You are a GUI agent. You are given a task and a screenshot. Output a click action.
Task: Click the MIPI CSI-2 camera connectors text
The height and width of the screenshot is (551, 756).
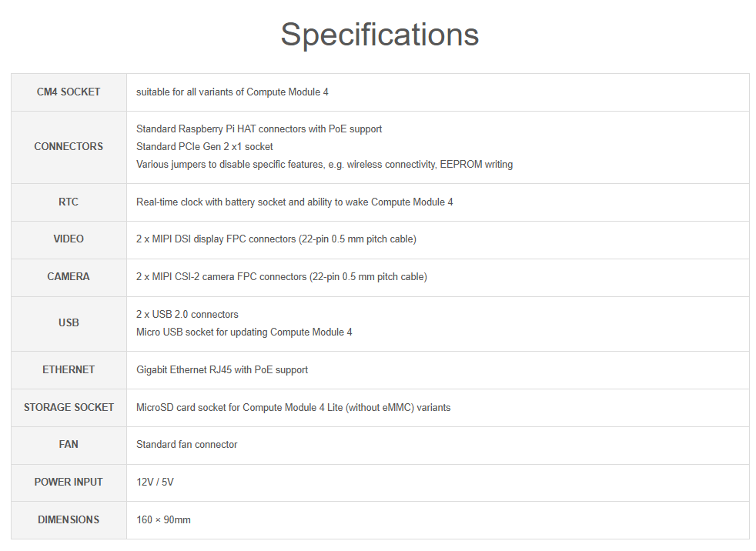click(x=282, y=277)
